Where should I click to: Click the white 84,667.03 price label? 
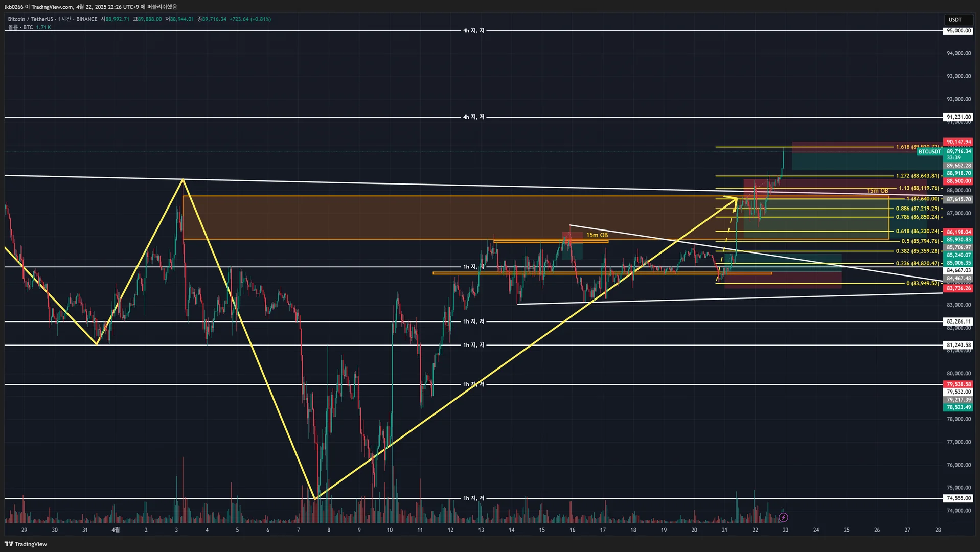(x=959, y=270)
